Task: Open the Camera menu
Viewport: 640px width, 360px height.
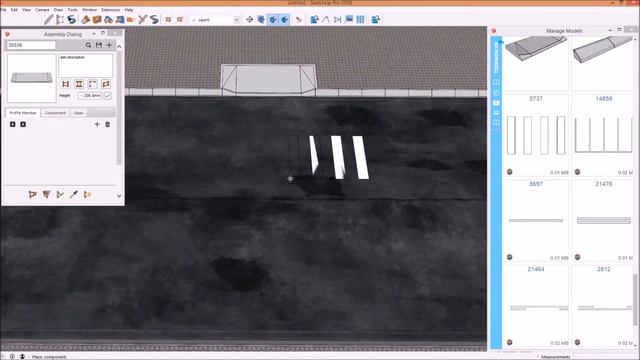Action: click(x=42, y=9)
